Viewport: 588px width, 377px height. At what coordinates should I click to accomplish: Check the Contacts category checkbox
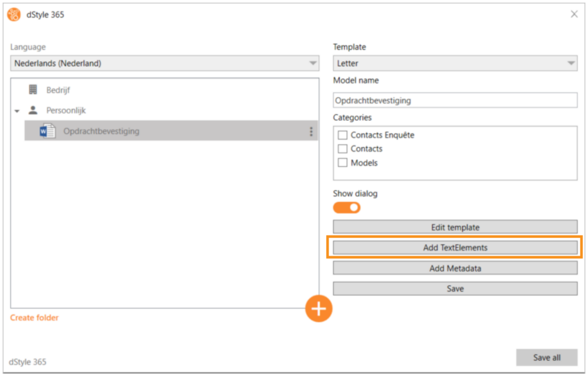(x=342, y=149)
